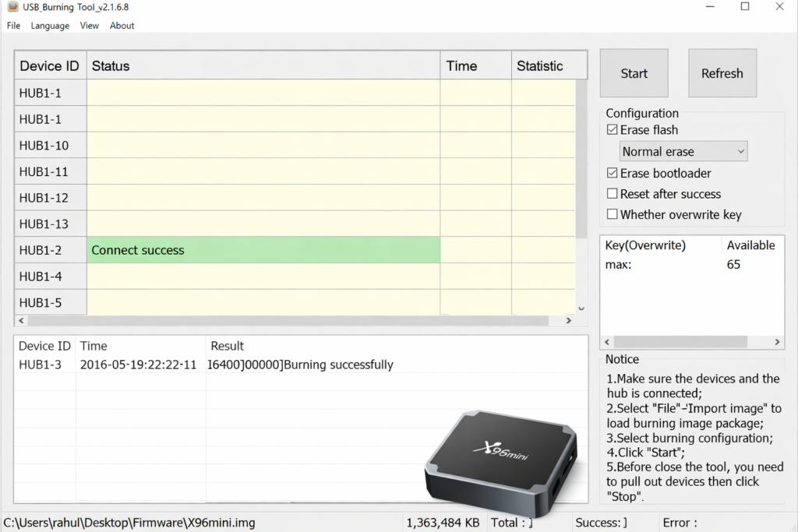Select the HUB1-2 Connect success row

pos(263,250)
